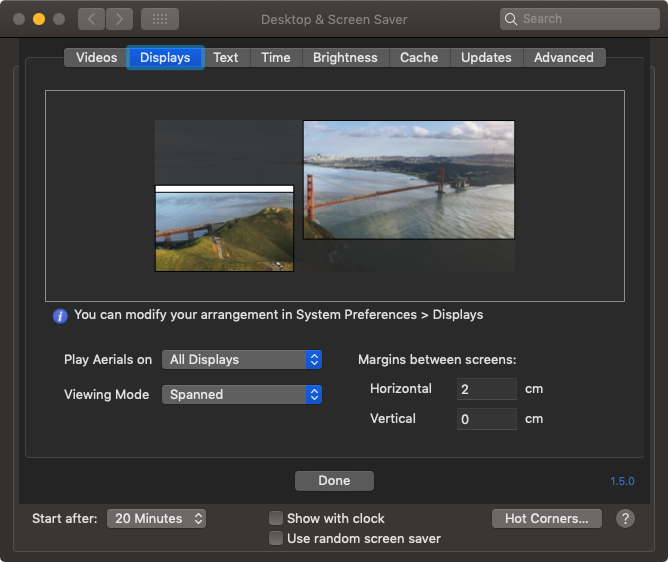
Task: Click the Done button
Action: point(334,481)
